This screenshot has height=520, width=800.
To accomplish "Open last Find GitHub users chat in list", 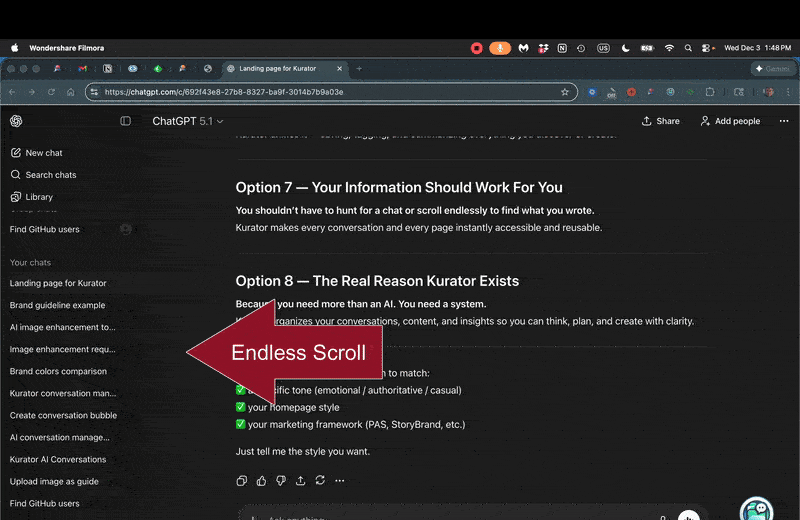I will [x=44, y=503].
